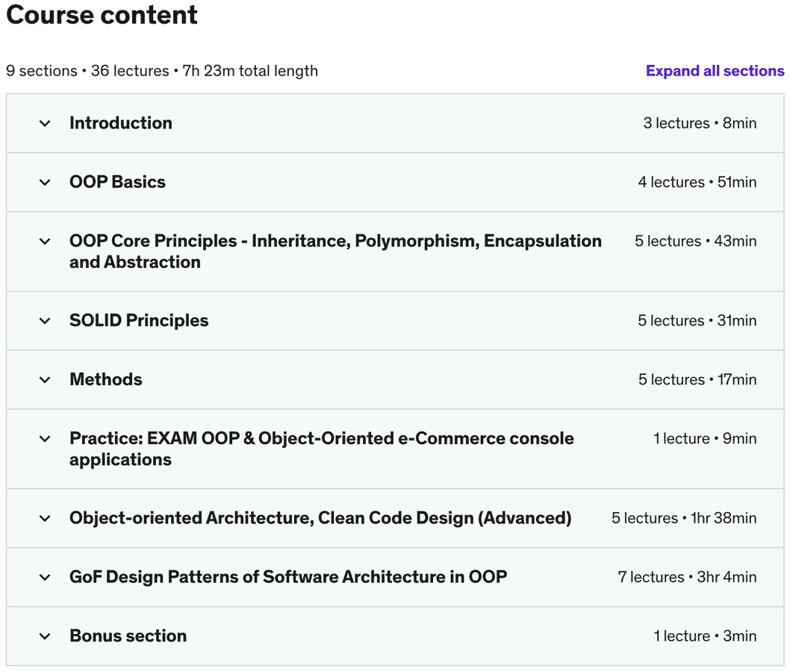Image resolution: width=790 pixels, height=672 pixels.
Task: Click chevron beside Object-oriented Architecture section
Action: (45, 518)
